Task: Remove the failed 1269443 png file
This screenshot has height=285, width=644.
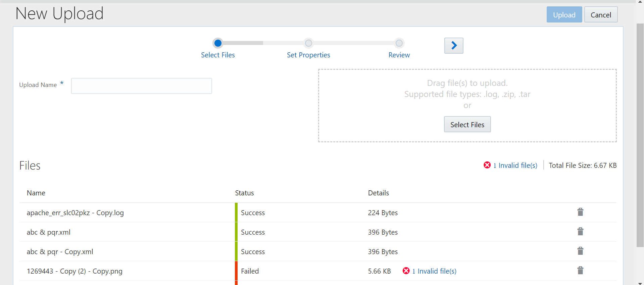Action: pos(580,271)
